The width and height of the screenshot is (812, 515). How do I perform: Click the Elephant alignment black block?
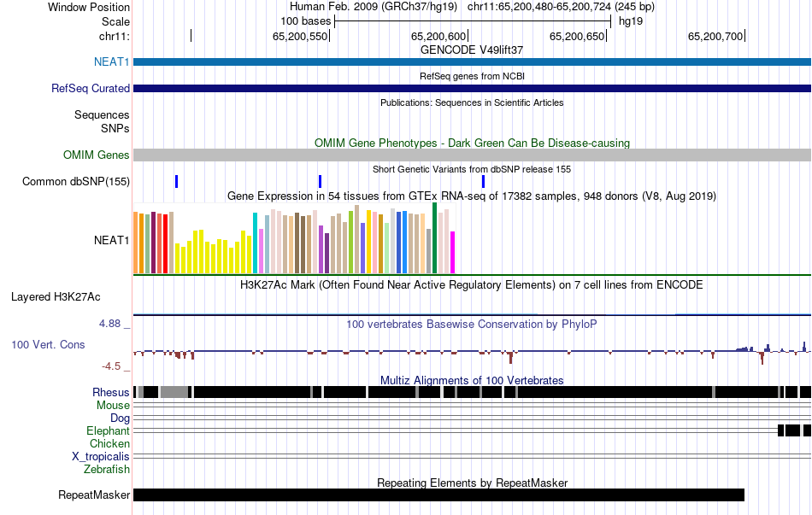tap(793, 430)
